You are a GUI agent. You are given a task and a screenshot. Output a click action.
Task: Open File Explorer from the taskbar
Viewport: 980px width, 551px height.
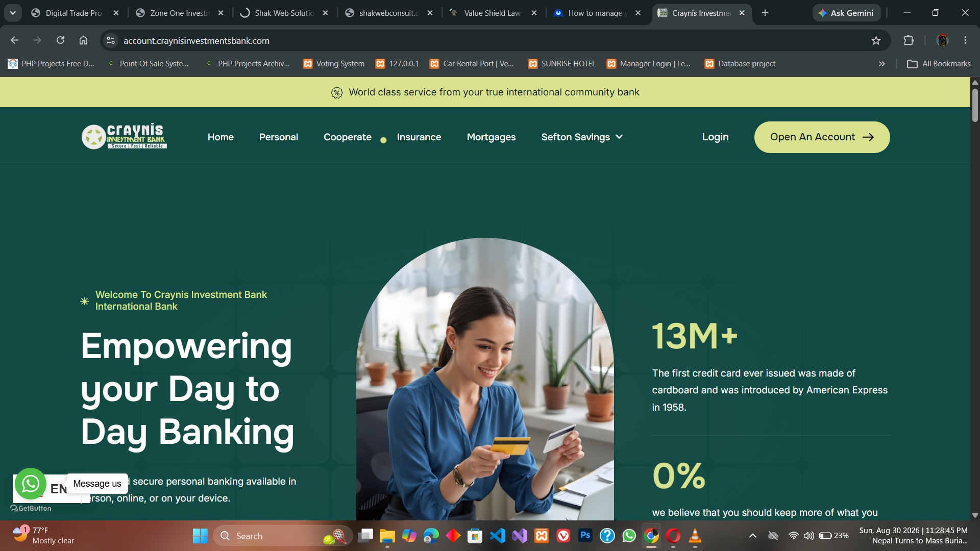pyautogui.click(x=387, y=536)
